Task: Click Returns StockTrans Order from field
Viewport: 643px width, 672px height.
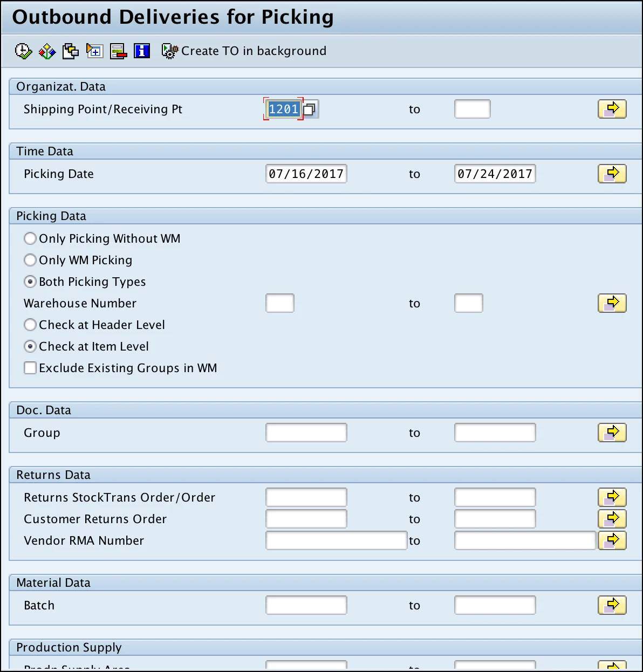Action: 306,497
